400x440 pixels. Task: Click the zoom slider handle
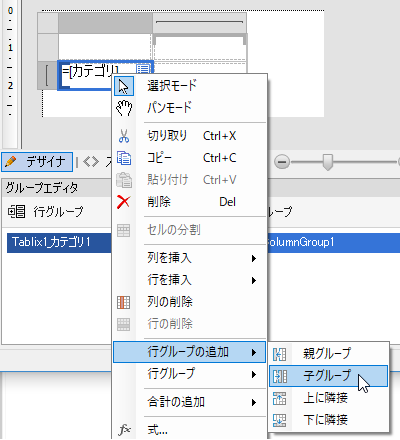click(x=328, y=162)
